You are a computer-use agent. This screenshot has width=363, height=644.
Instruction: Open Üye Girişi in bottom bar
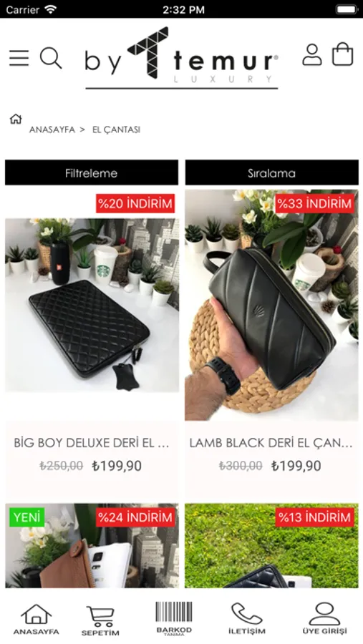[325, 619]
